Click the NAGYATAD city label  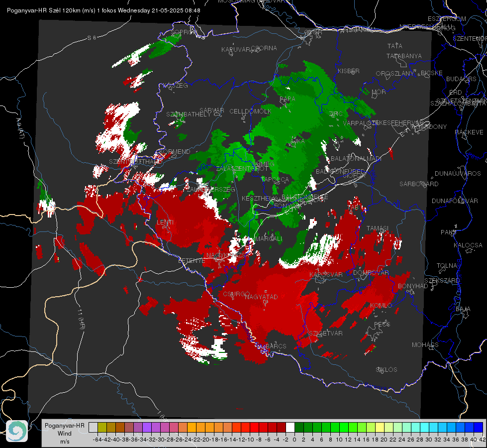click(x=261, y=297)
